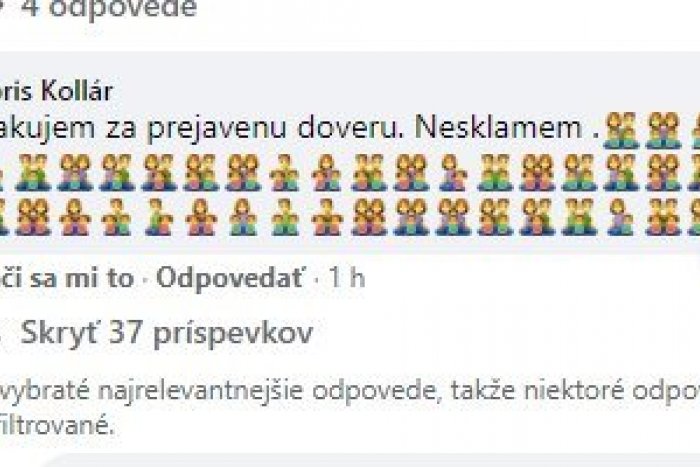
Task: Click the word "filtrované" in the notice
Action: 55,425
